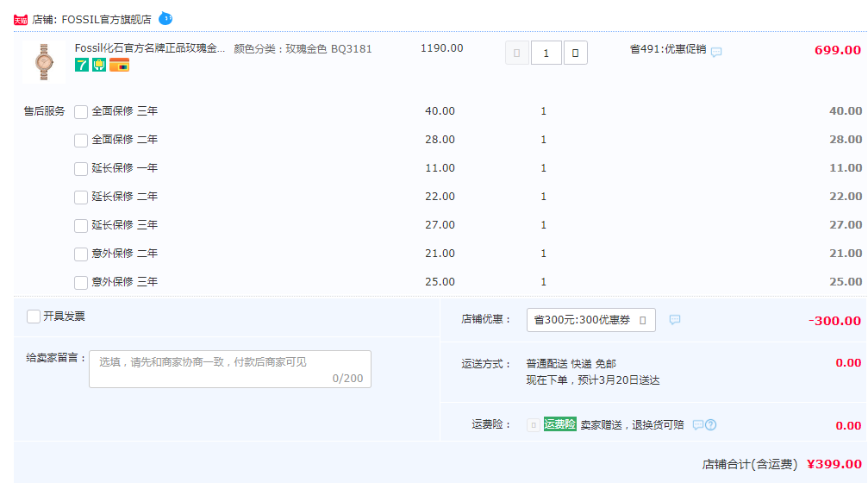Click the question mark help icon for 运费险
The width and height of the screenshot is (868, 483).
click(x=711, y=425)
